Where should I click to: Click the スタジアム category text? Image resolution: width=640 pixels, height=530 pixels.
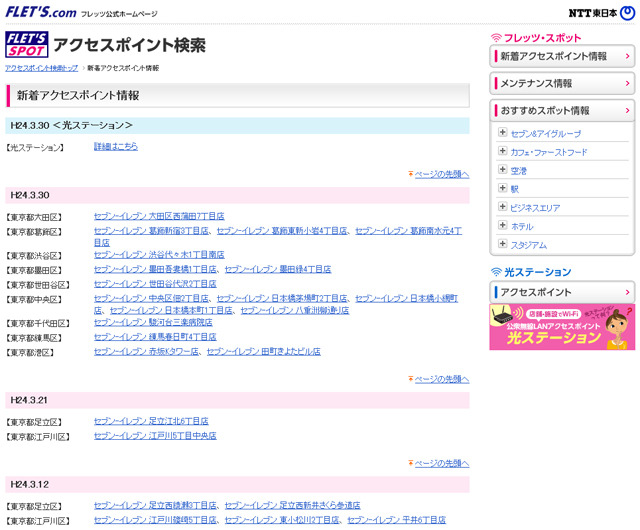click(529, 245)
